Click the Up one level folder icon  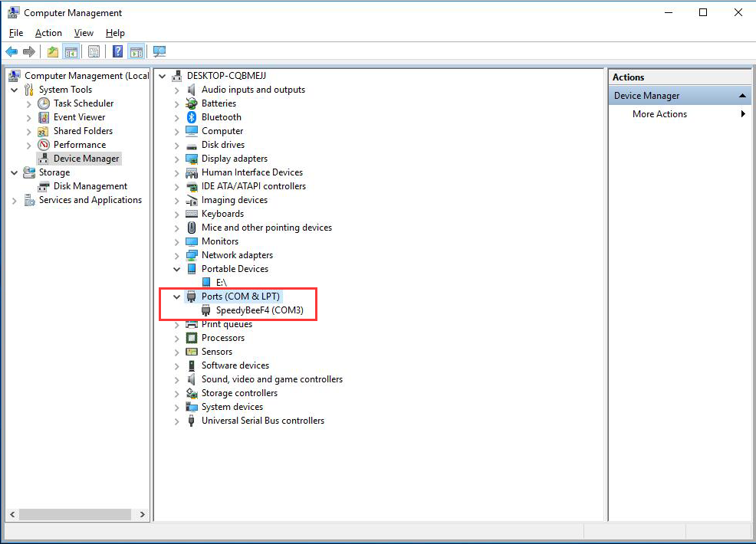(x=52, y=52)
